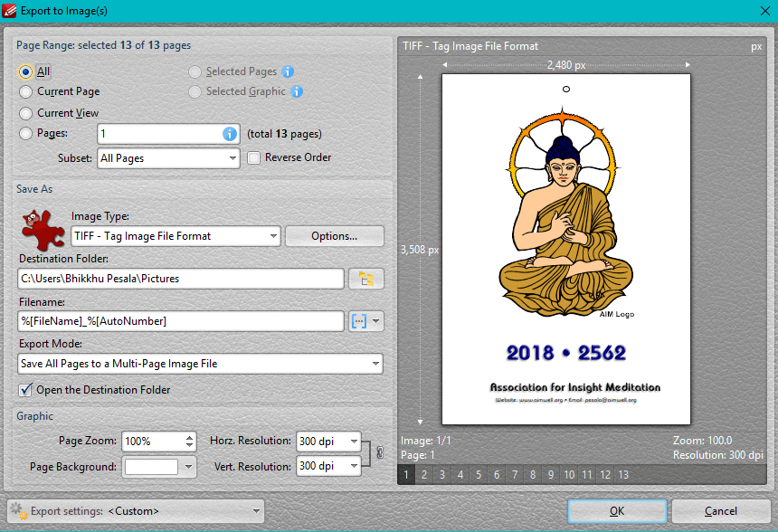Click the info icon in Pages field
The image size is (778, 532).
tap(230, 134)
